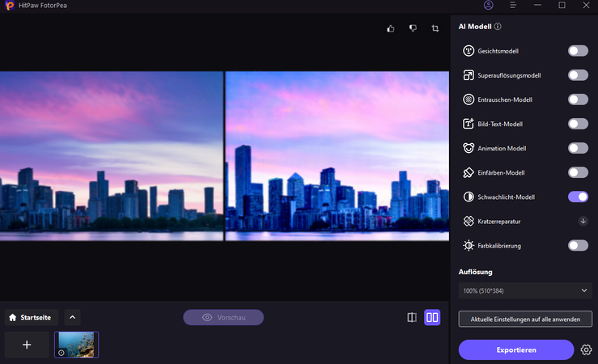Image resolution: width=598 pixels, height=364 pixels.
Task: Click the Farbkalibrierung sun icon
Action: (x=469, y=246)
